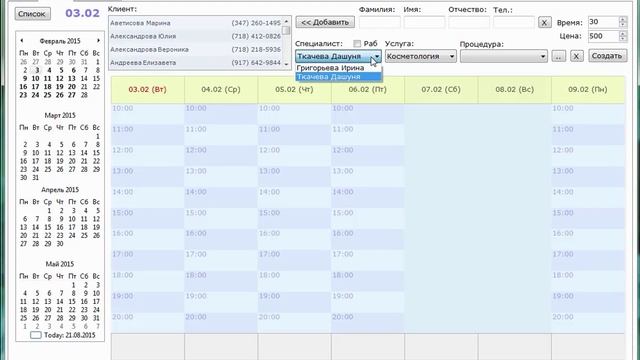This screenshot has height=360, width=640.
Task: Choose Ткачева Дашуня in the dropdown list
Action: [338, 77]
